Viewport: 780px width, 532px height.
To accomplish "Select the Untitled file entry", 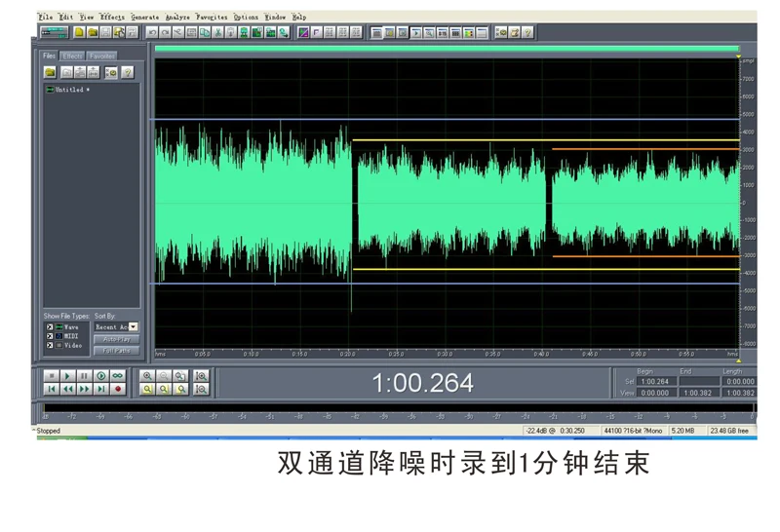I will (68, 90).
